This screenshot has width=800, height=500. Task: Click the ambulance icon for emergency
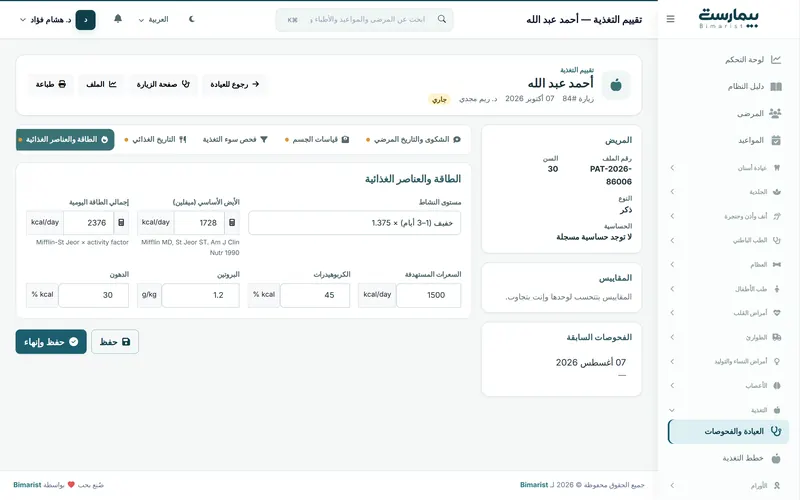[x=777, y=337]
